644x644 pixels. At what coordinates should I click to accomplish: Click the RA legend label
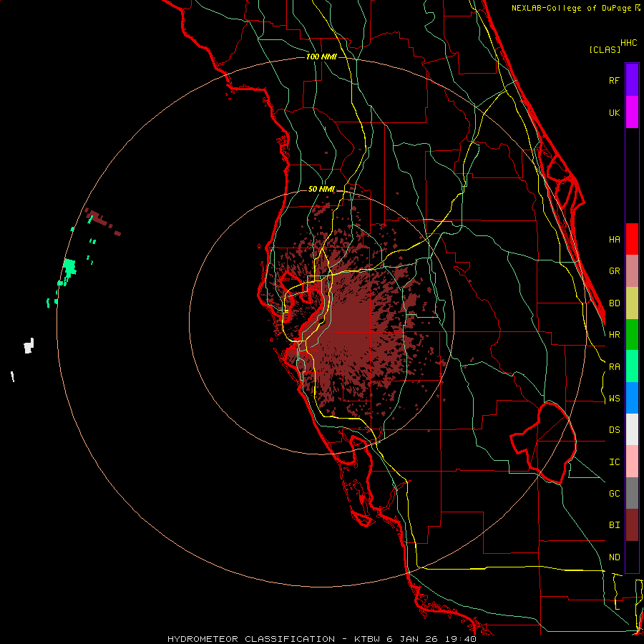pos(614,367)
